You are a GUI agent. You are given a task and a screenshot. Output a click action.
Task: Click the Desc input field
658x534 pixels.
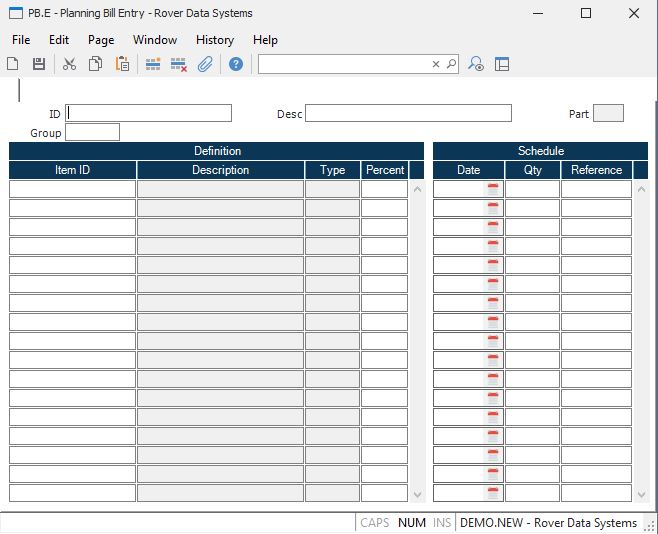click(x=408, y=114)
